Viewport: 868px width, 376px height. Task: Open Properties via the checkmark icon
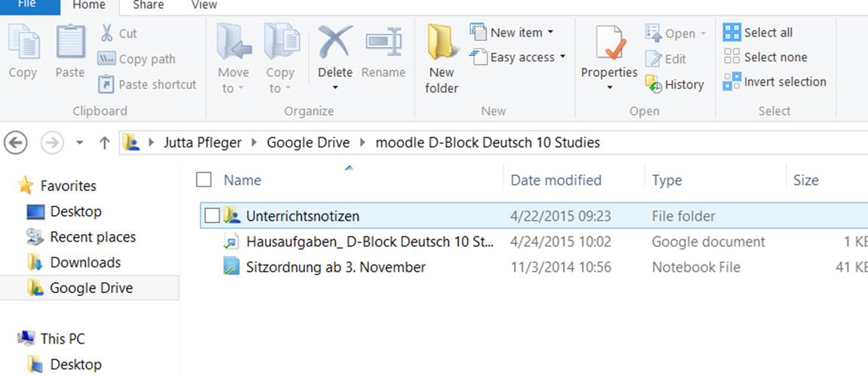click(x=608, y=43)
